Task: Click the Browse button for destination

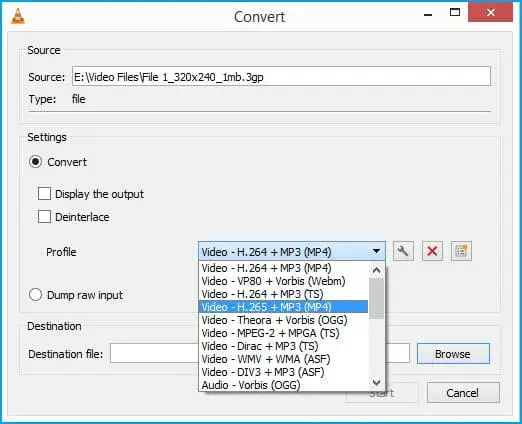Action: (x=453, y=354)
